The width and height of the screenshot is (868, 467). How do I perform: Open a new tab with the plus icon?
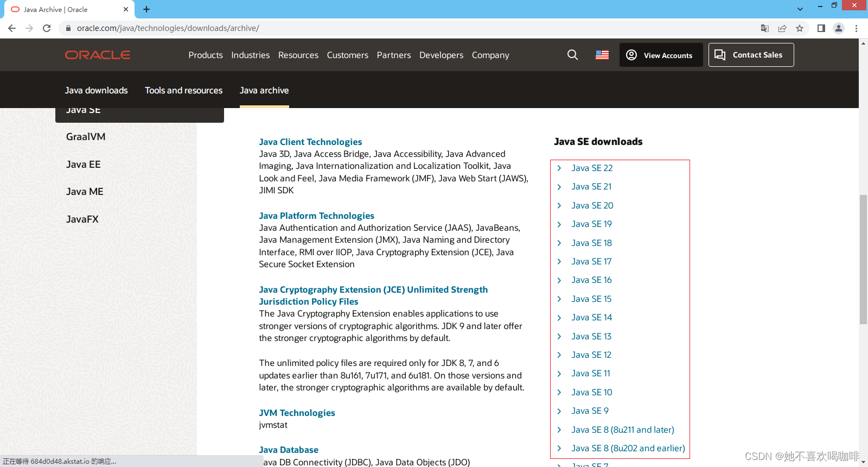point(146,9)
